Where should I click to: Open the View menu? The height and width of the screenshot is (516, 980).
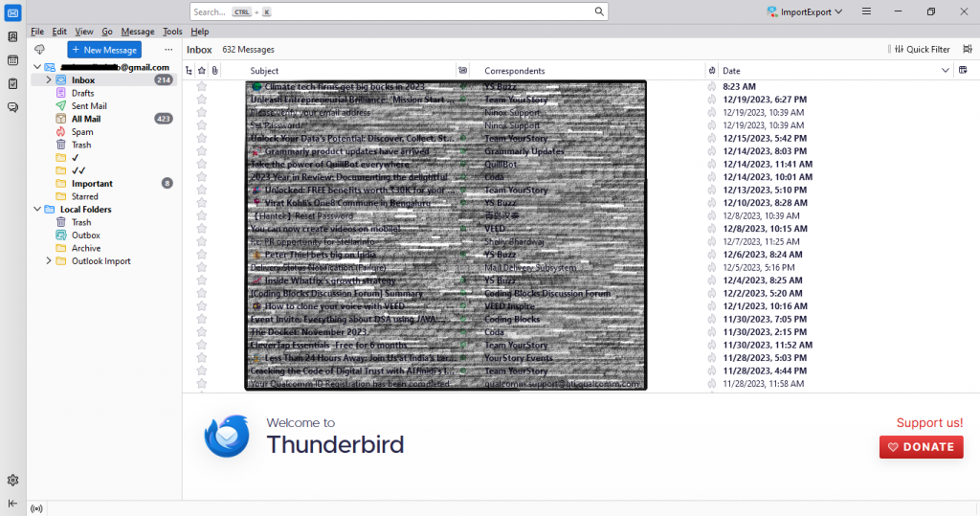click(84, 32)
